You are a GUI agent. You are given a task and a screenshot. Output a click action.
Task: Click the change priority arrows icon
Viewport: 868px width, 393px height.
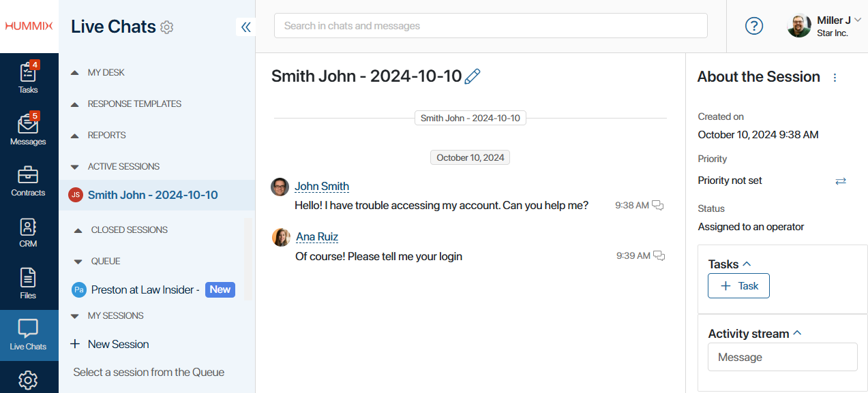point(841,180)
